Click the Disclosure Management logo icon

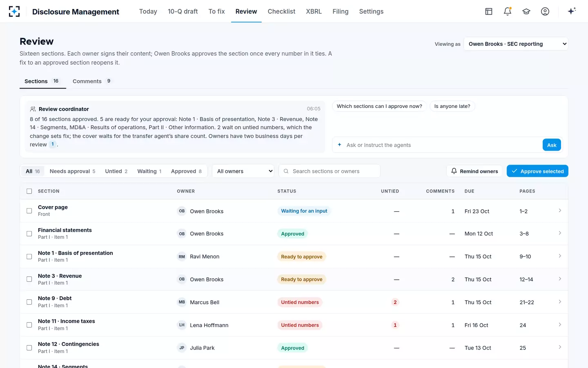[x=14, y=11]
